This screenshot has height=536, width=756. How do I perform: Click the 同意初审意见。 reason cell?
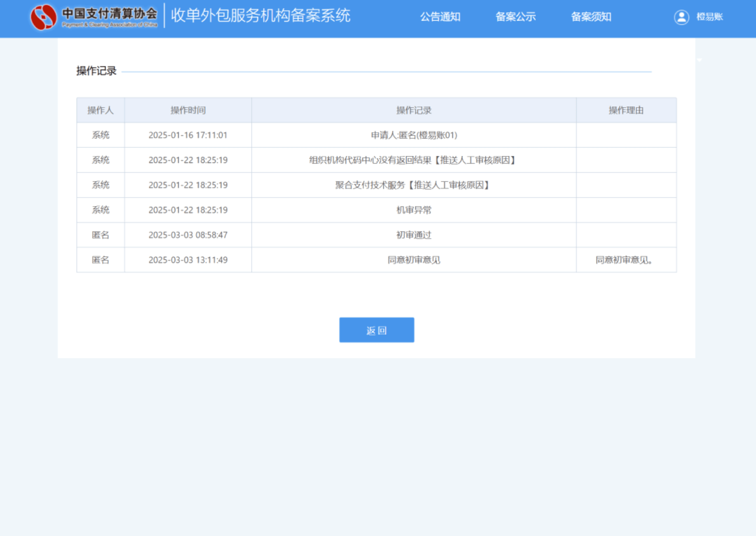[x=625, y=260]
